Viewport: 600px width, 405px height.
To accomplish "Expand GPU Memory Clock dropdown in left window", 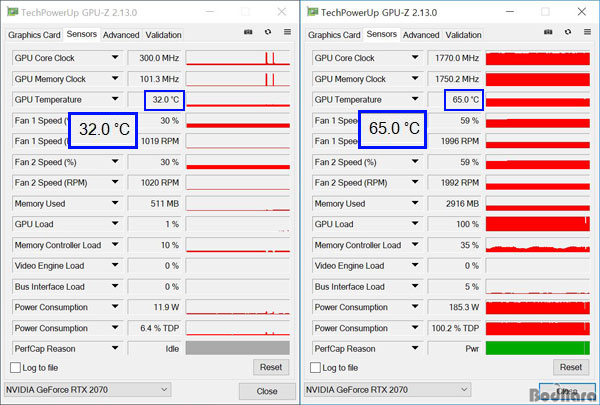I will [x=115, y=78].
